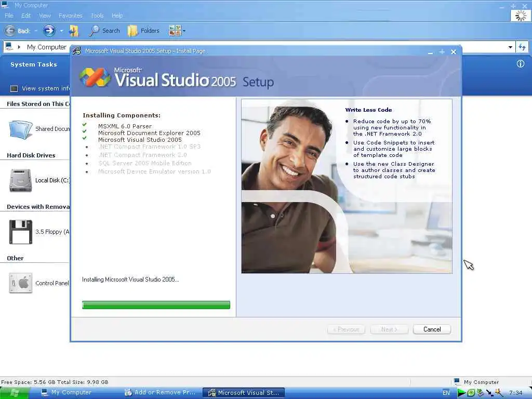Click the MSXML 6.0 Parser checkmark
The image size is (532, 399).
[x=85, y=125]
